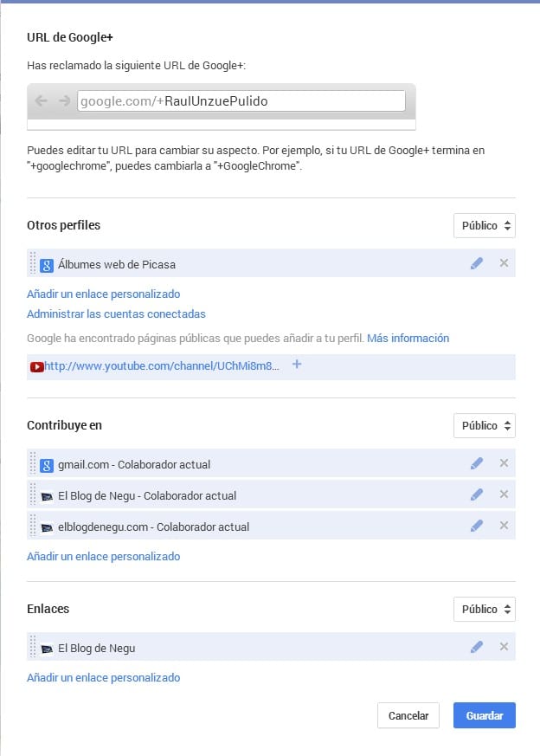The height and width of the screenshot is (756, 540).
Task: Add custom link under Otros perfiles
Action: [x=103, y=294]
